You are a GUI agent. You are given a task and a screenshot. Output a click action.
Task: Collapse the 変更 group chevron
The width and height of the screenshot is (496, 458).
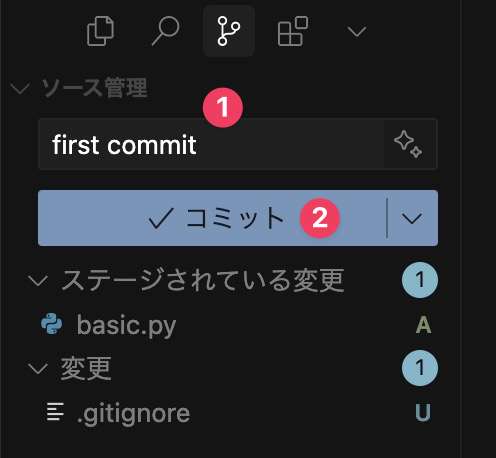[38, 369]
